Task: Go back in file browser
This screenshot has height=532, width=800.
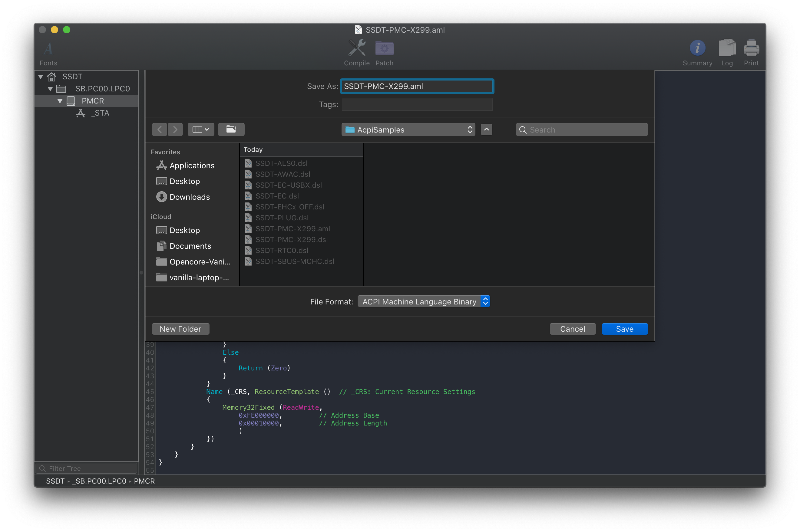Action: click(x=160, y=130)
